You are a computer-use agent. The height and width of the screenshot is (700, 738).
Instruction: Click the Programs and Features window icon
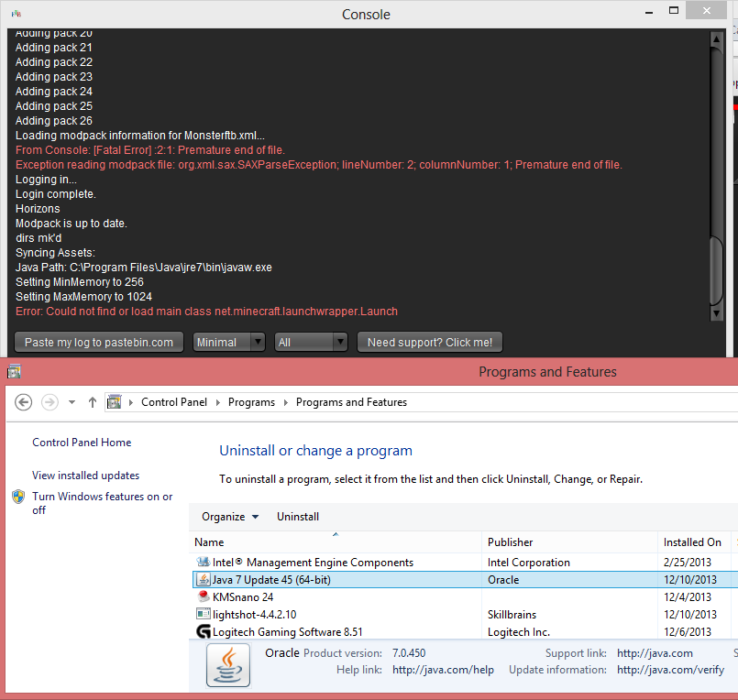pos(14,372)
